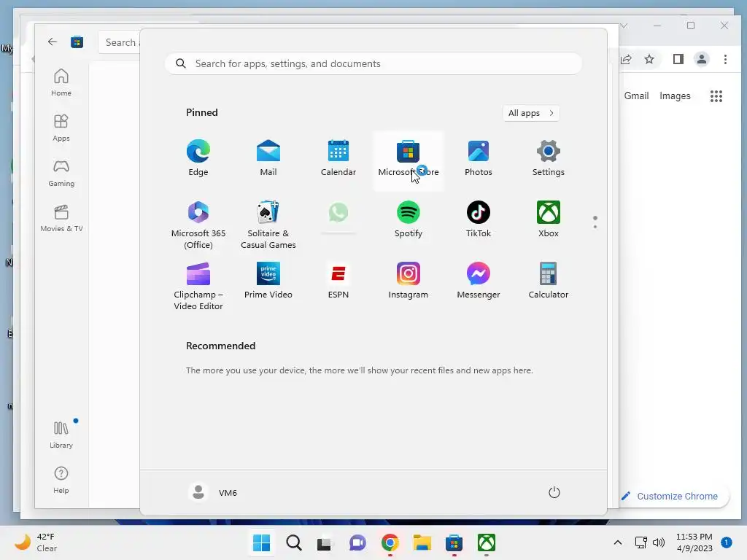This screenshot has width=747, height=560.
Task: Open Messenger app
Action: [x=479, y=281]
